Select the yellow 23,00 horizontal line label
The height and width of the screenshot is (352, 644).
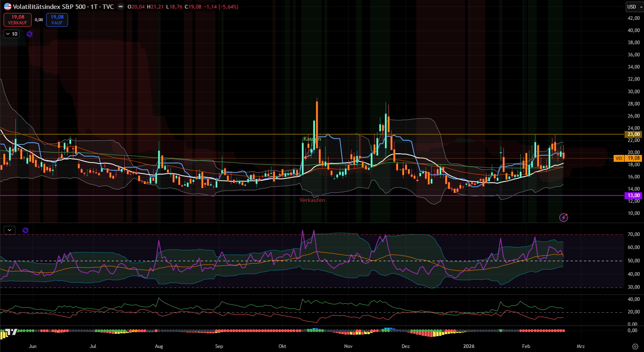pyautogui.click(x=633, y=134)
